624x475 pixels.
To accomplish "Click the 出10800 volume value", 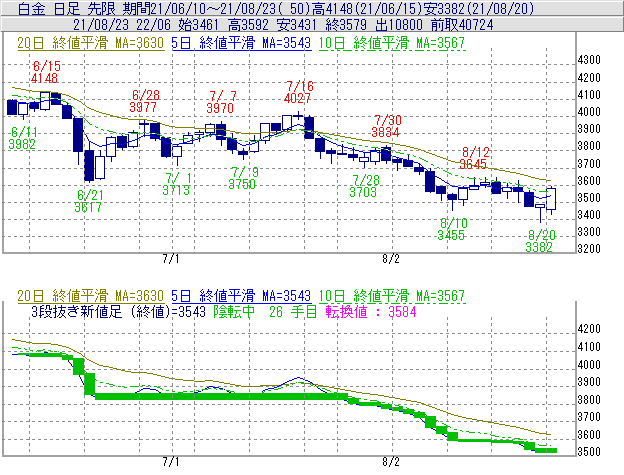I will point(399,25).
